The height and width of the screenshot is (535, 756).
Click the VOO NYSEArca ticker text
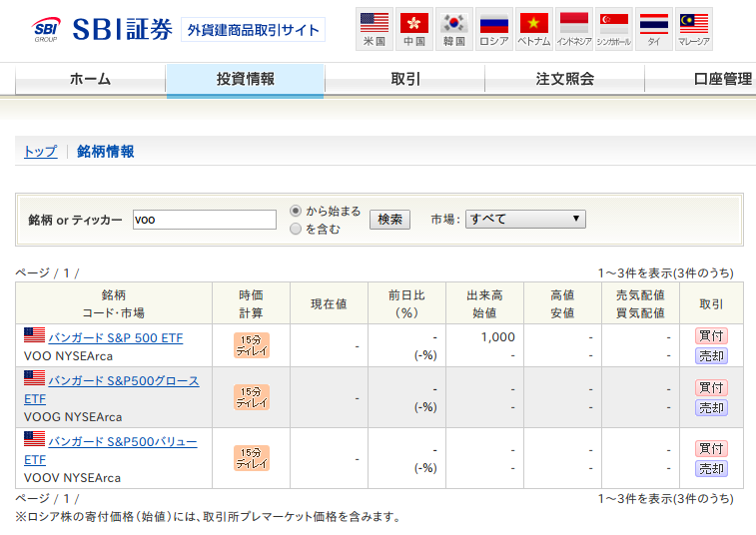[x=68, y=356]
